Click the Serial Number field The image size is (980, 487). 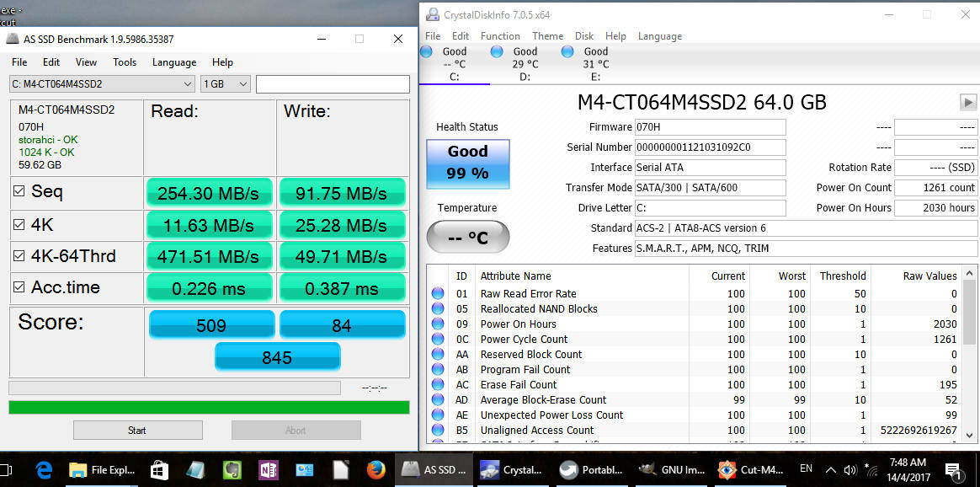pos(710,147)
